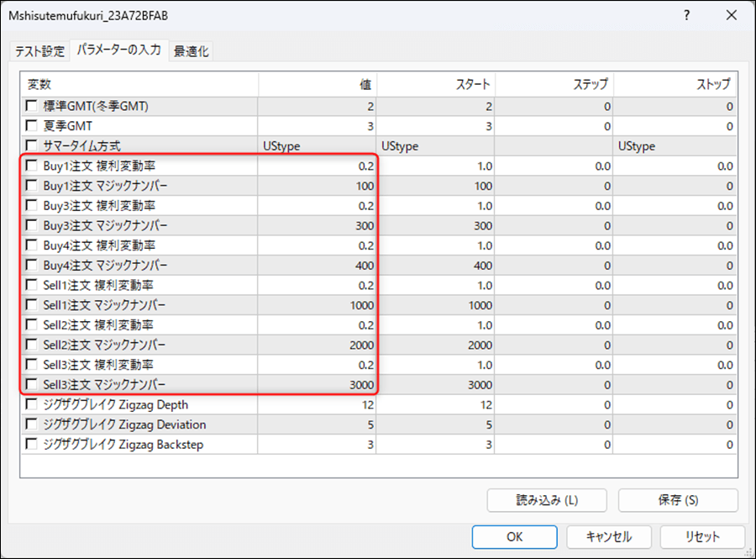This screenshot has height=559, width=756.
Task: Toggle the 夏季GMT checkbox
Action: pos(32,126)
